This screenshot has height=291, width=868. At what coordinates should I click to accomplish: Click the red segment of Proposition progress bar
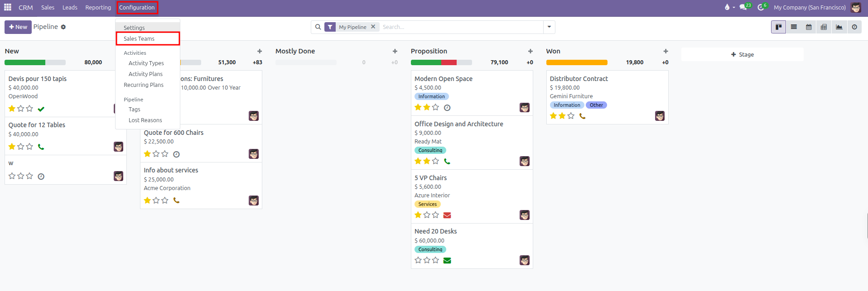tap(449, 62)
